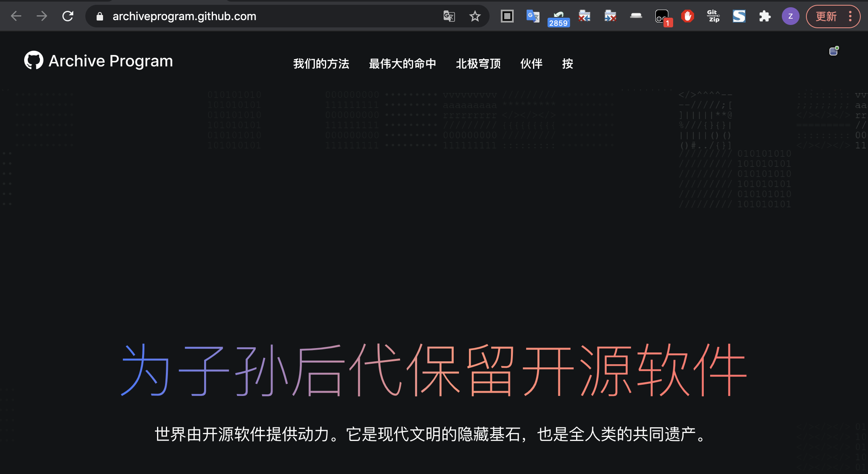The image size is (868, 474).
Task: Open the GitZip extension icon
Action: tap(713, 16)
